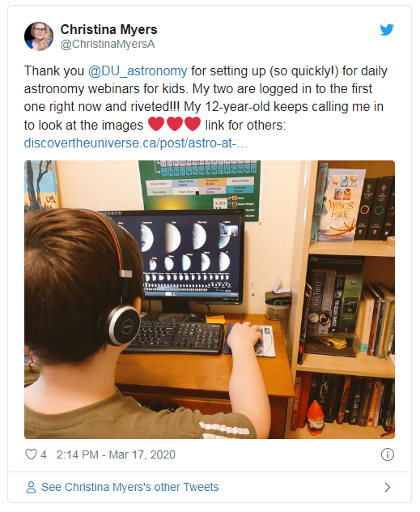Open the @ChristinaMyersA handle
Viewport: 420px width, 512px height.
click(108, 44)
